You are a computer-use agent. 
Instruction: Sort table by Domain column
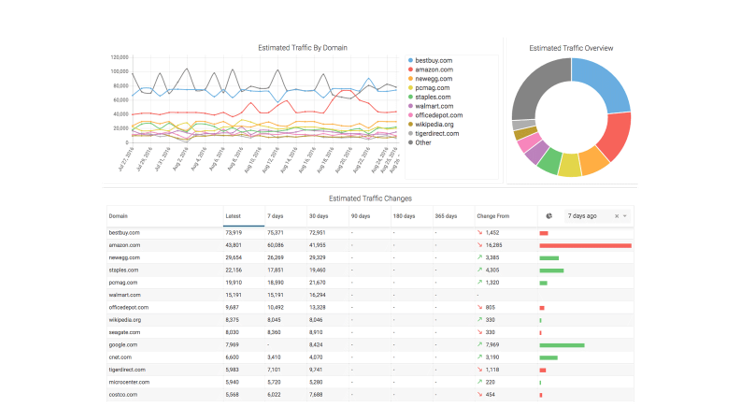[118, 216]
